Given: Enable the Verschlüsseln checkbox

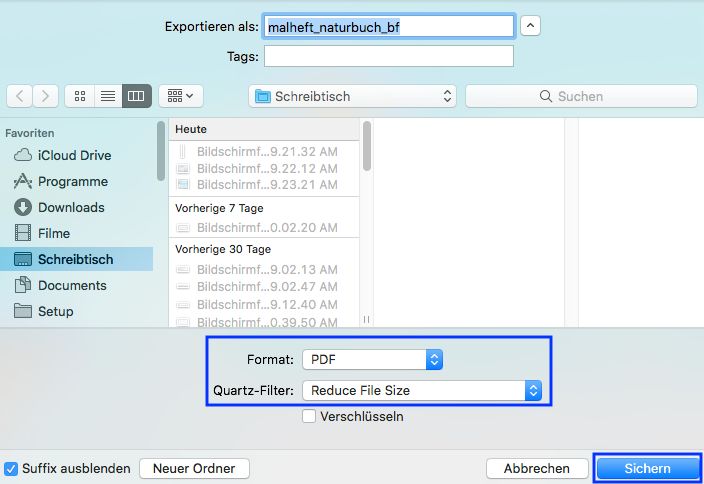Looking at the screenshot, I should 309,416.
